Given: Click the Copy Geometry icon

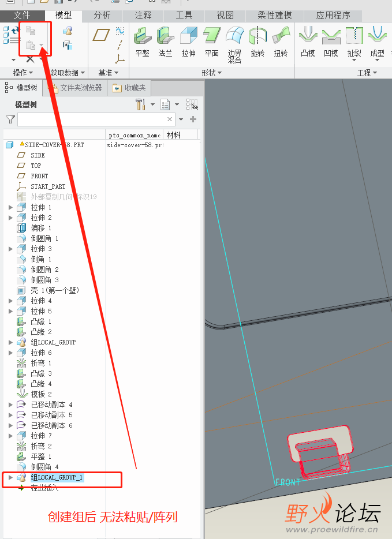Looking at the screenshot, I should click(68, 44).
